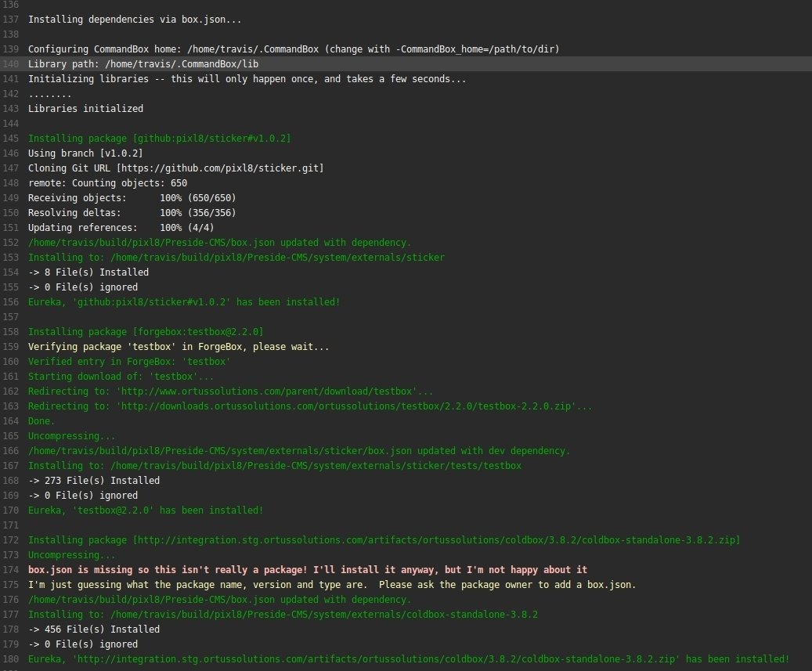Image resolution: width=812 pixels, height=671 pixels.
Task: Click 'Verifying package testbox in ForgeBox' line
Action: 179,347
